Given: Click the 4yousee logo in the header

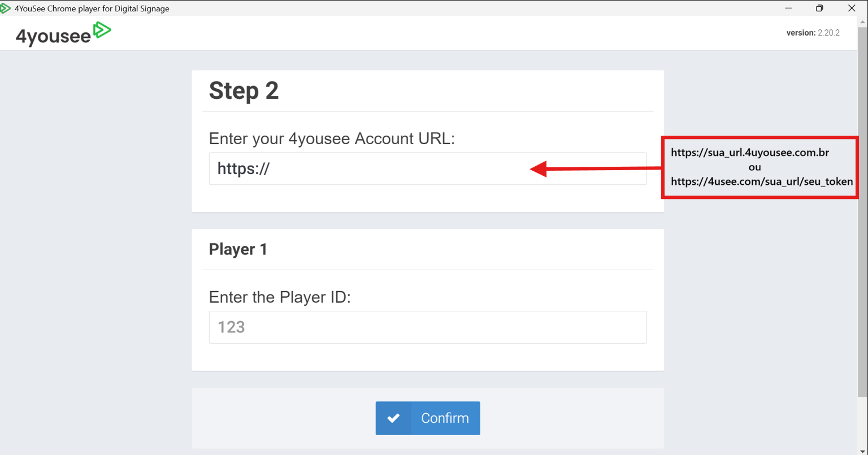Looking at the screenshot, I should click(63, 33).
